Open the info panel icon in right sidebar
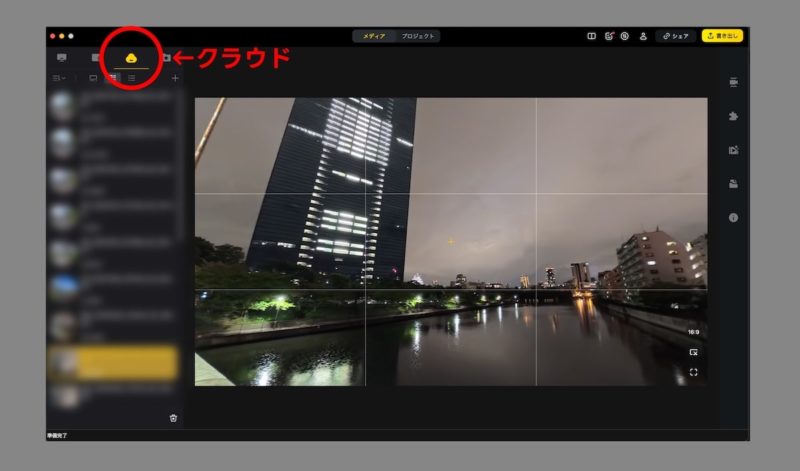This screenshot has height=471, width=800. [x=734, y=217]
